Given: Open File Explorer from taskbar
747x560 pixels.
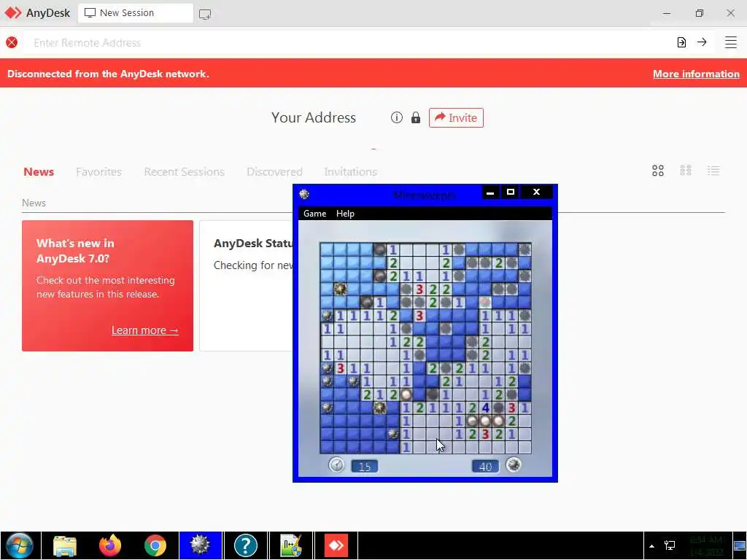Looking at the screenshot, I should point(65,545).
